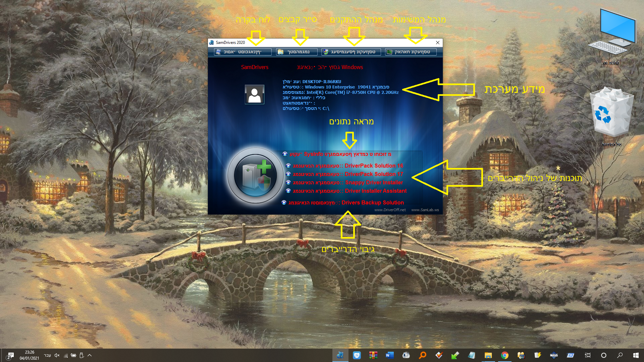Open the checkmark task app in taskbar

click(x=439, y=355)
